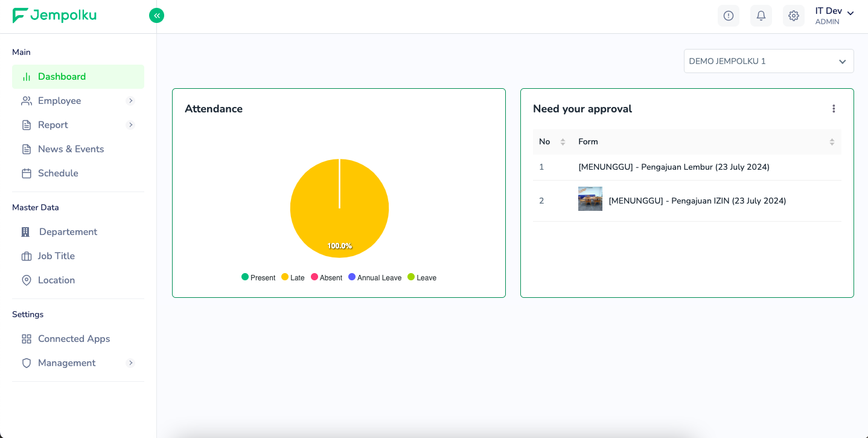Toggle the Annual Leave legend series
Screen dimensions: 868x438
374,277
